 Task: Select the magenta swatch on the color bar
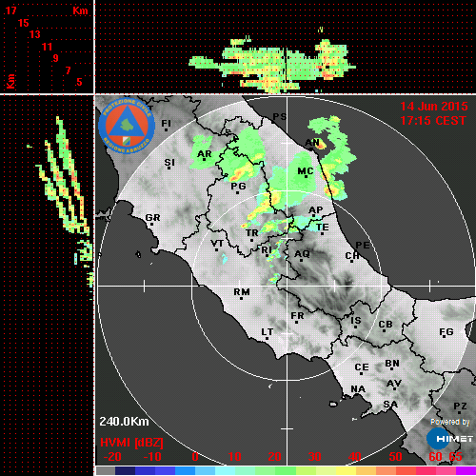pyautogui.click(x=466, y=470)
